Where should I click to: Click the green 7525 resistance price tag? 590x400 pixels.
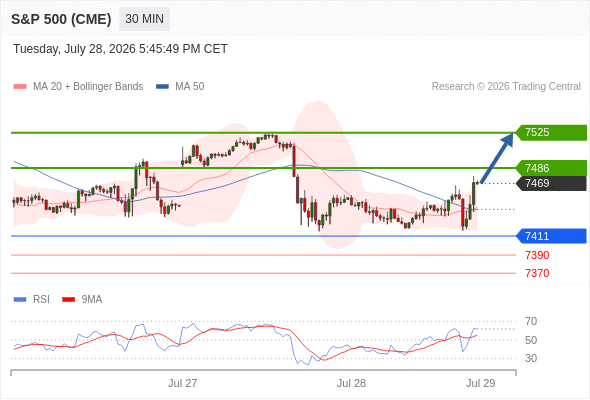551,132
